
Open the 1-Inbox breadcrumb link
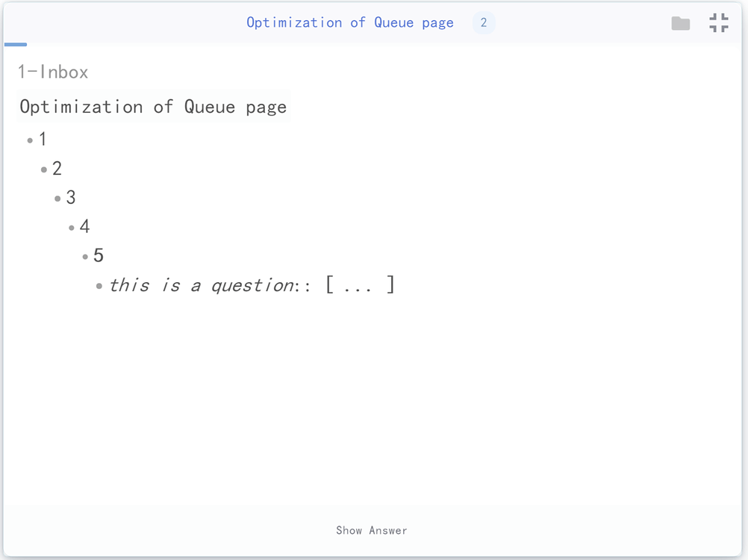coord(52,72)
